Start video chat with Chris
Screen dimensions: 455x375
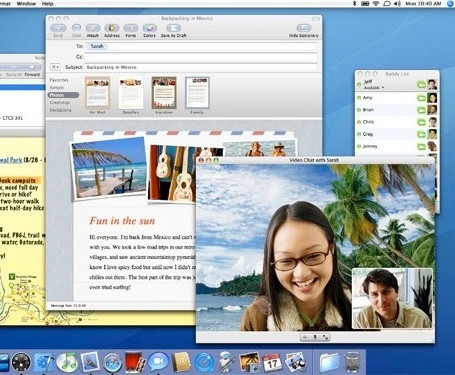point(422,122)
